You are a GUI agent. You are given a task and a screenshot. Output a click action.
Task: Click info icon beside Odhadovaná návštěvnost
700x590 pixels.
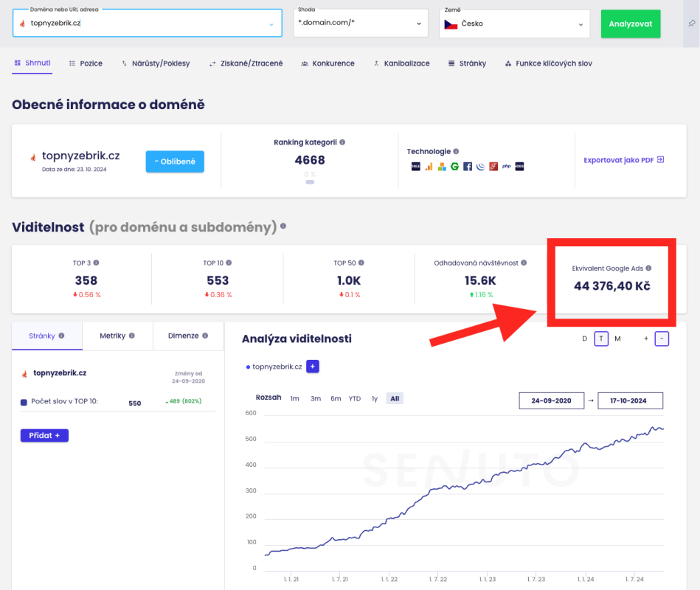point(524,263)
